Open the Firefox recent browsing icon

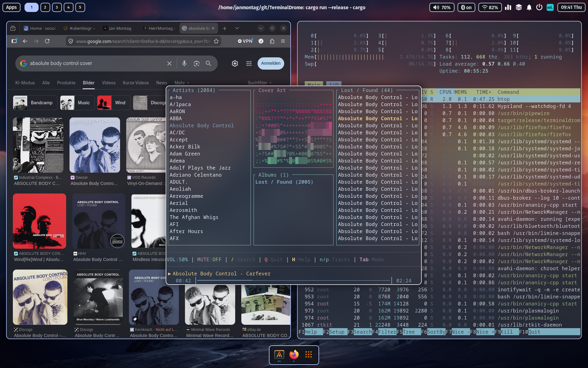coord(13,28)
